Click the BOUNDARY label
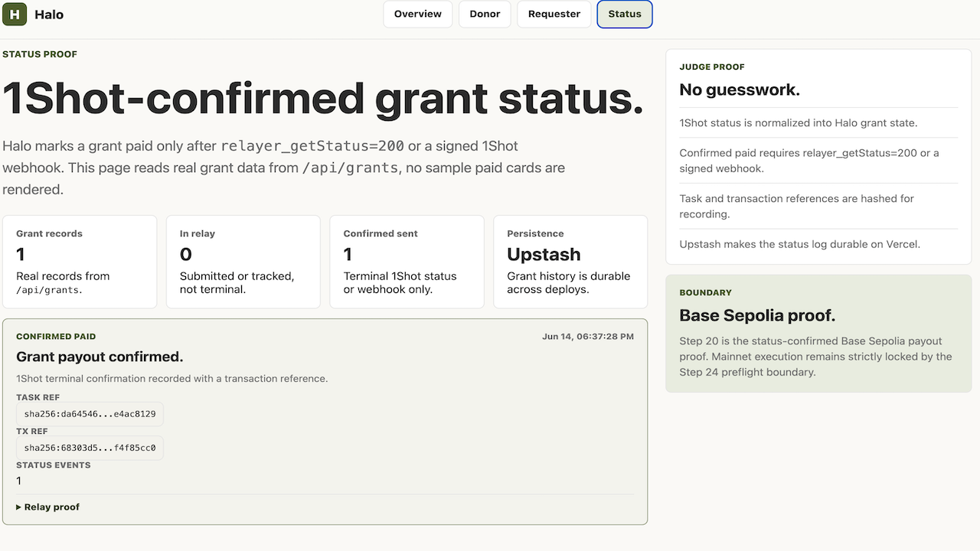The width and height of the screenshot is (980, 551). coord(706,293)
